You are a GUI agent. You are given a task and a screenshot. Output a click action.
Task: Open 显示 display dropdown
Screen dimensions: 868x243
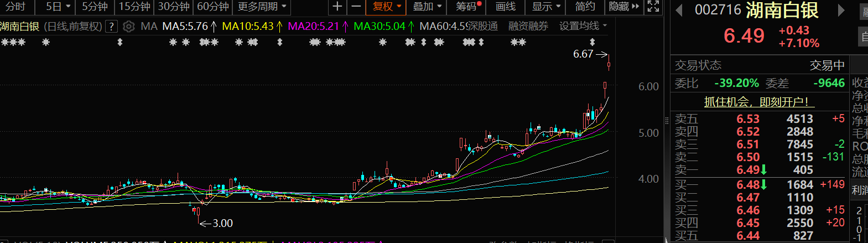[x=547, y=7]
